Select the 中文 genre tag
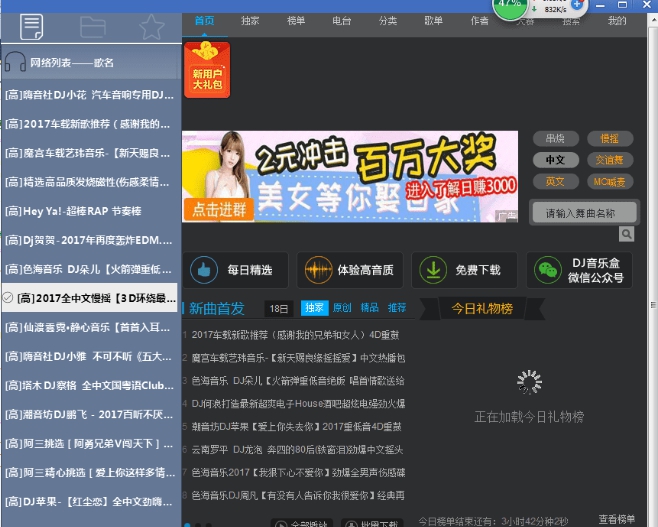This screenshot has height=527, width=658. coord(556,160)
